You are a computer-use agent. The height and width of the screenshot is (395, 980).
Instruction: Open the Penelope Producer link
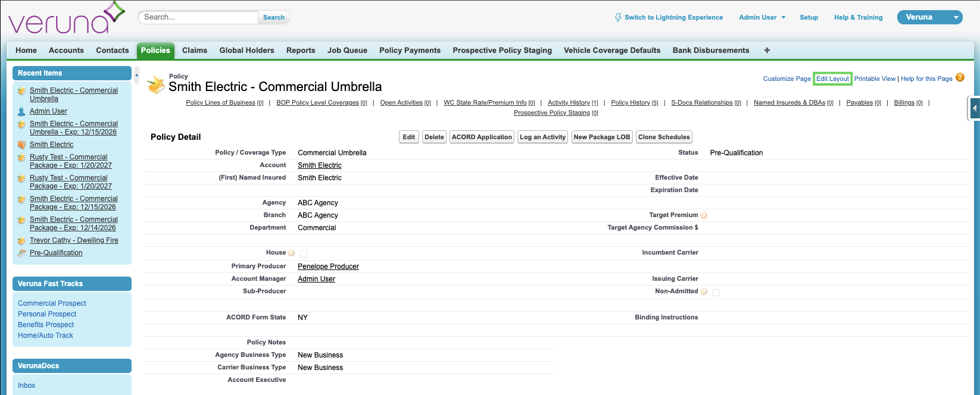point(328,267)
